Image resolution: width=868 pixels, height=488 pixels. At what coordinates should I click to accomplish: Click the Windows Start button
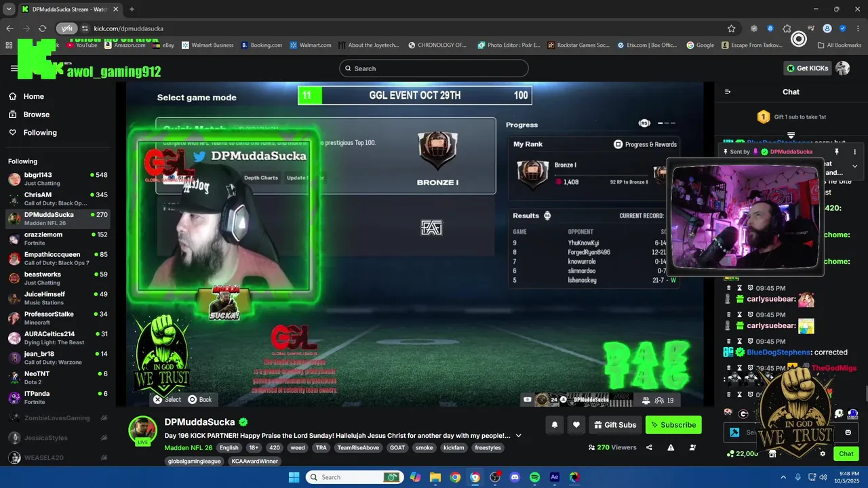[294, 477]
